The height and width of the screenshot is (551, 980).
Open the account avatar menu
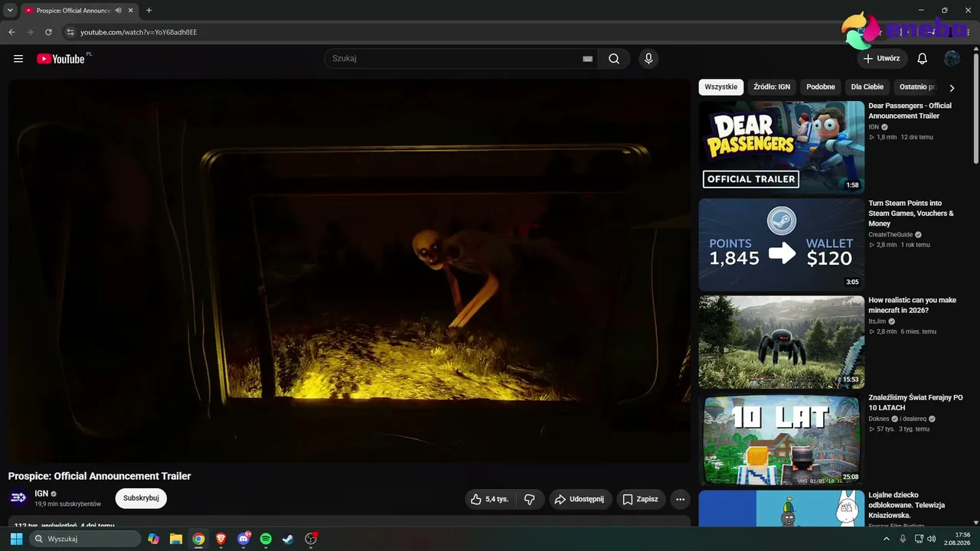pos(952,59)
